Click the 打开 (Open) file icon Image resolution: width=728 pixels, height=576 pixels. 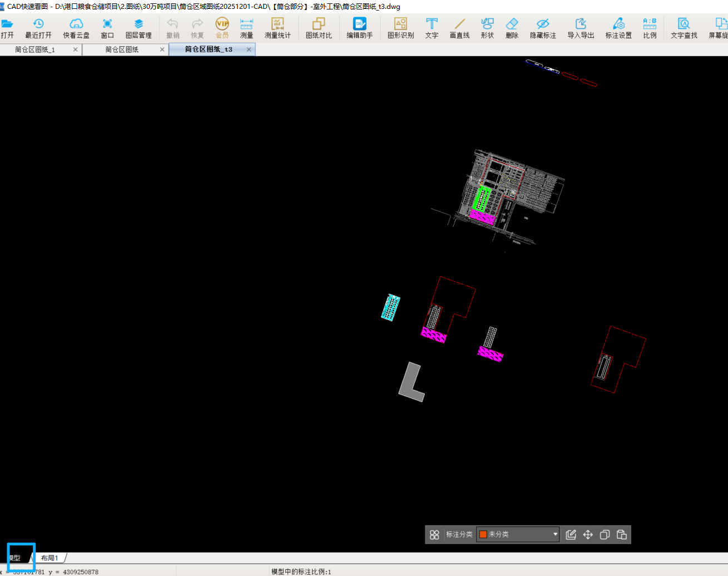[7, 28]
